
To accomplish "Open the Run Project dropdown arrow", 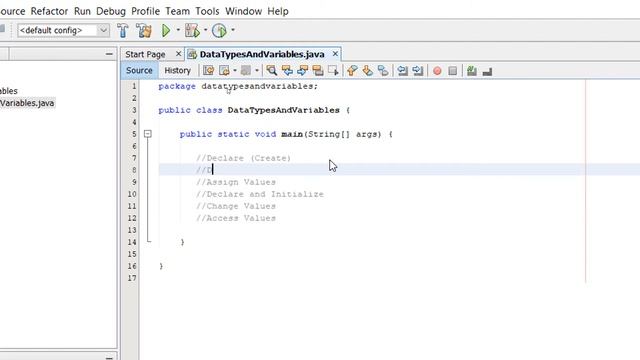I will coord(178,30).
